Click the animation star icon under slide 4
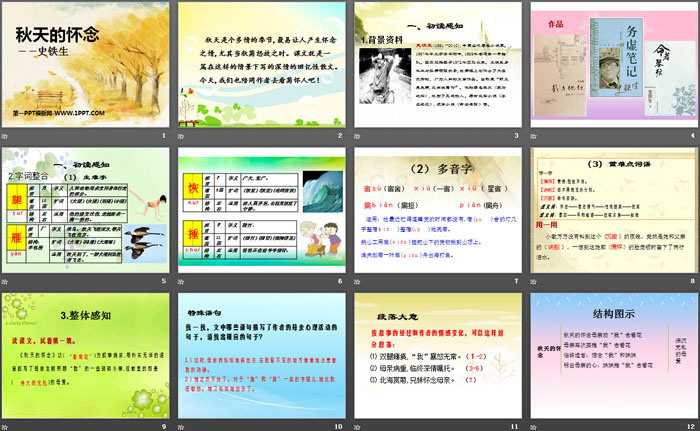The width and height of the screenshot is (700, 431). pos(533,136)
